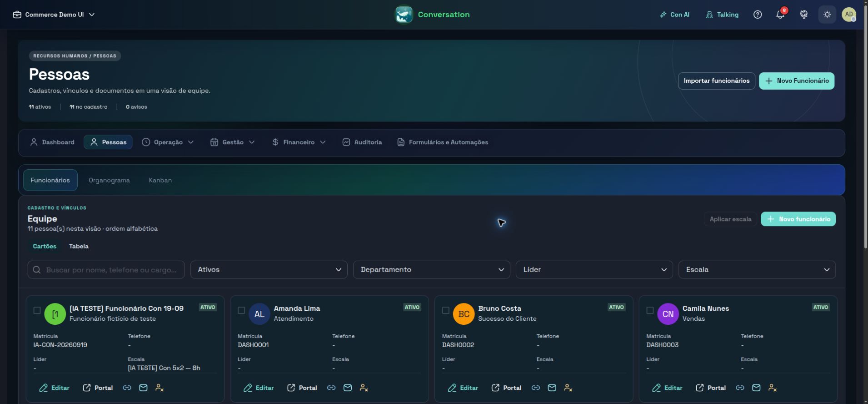Click the search by name input field
Viewport: 868px width, 404px height.
point(106,269)
